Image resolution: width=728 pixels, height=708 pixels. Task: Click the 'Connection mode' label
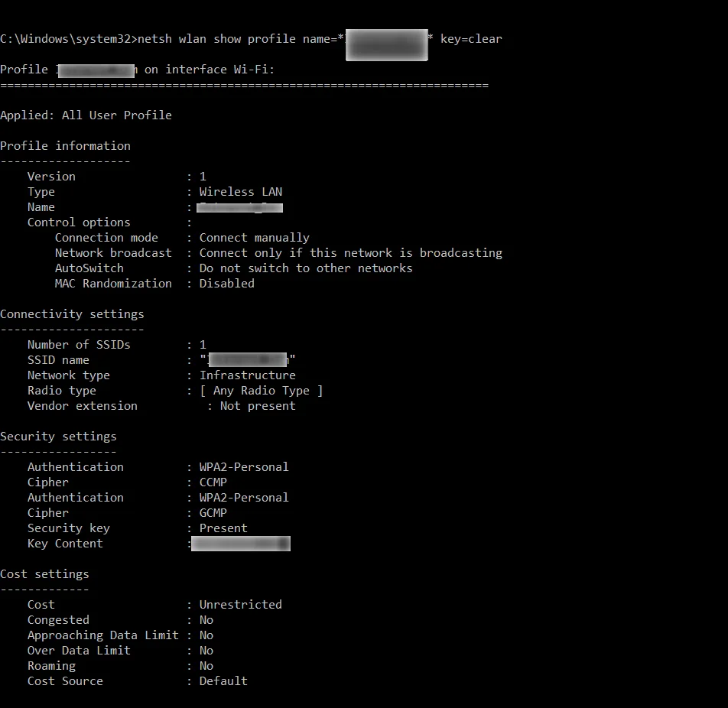[x=106, y=238]
